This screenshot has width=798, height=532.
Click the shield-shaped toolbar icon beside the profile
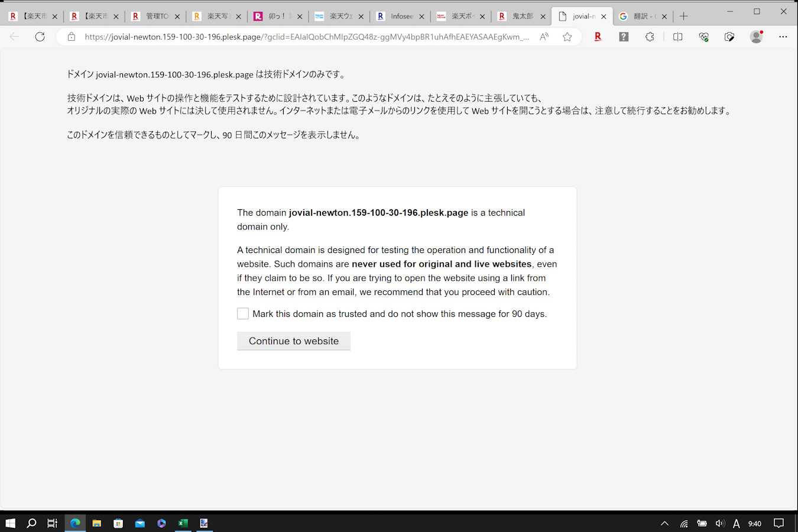[x=729, y=37]
